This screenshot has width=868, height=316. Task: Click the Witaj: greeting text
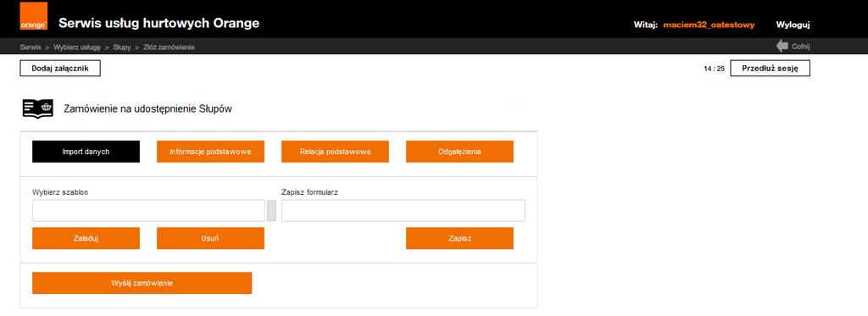pos(645,25)
